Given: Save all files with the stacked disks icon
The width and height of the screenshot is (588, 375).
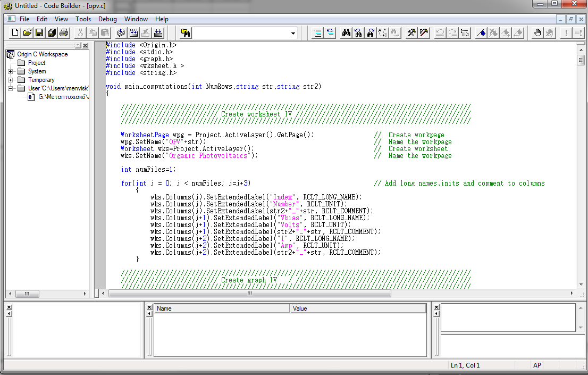Looking at the screenshot, I should (x=52, y=32).
